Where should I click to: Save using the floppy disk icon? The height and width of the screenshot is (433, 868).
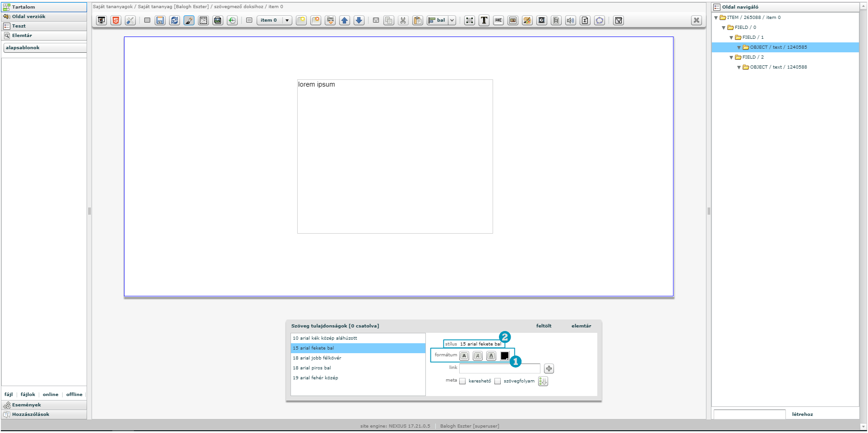click(160, 20)
